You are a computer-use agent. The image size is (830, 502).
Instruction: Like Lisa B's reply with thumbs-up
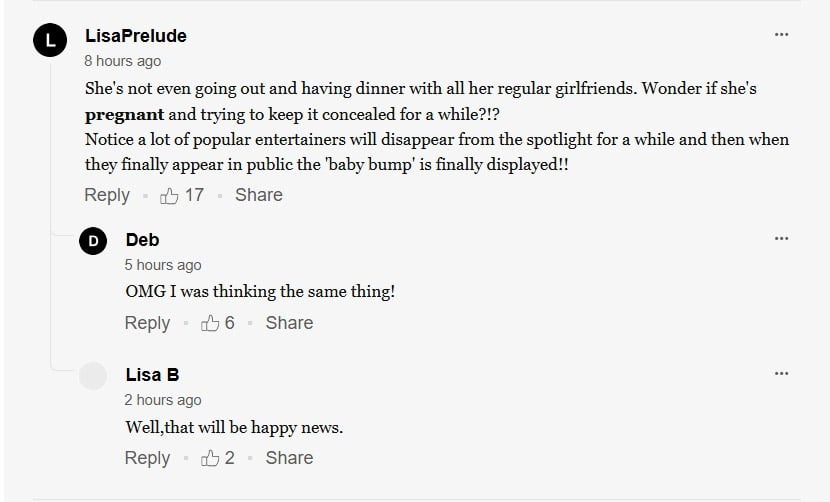click(210, 458)
